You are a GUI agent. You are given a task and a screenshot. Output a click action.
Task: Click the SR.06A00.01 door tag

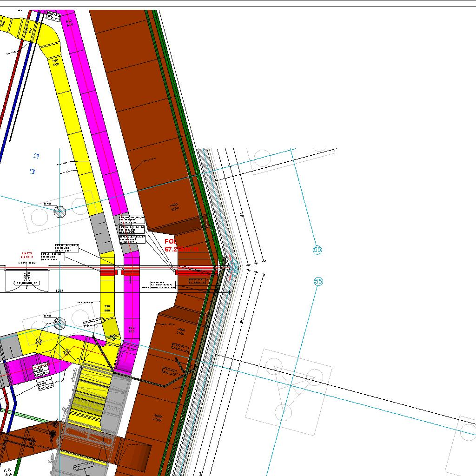pyautogui.click(x=28, y=283)
